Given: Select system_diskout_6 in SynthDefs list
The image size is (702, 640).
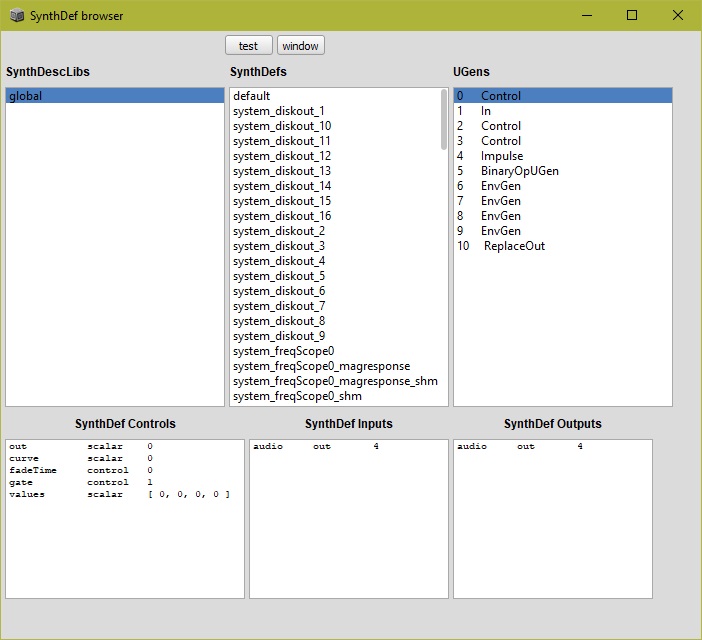Looking at the screenshot, I should coord(335,291).
